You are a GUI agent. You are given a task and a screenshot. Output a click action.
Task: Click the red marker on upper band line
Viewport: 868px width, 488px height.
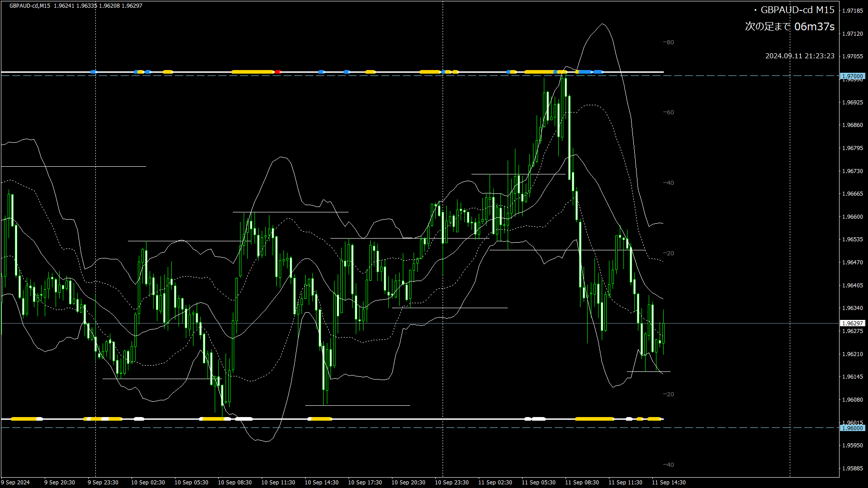coord(278,72)
